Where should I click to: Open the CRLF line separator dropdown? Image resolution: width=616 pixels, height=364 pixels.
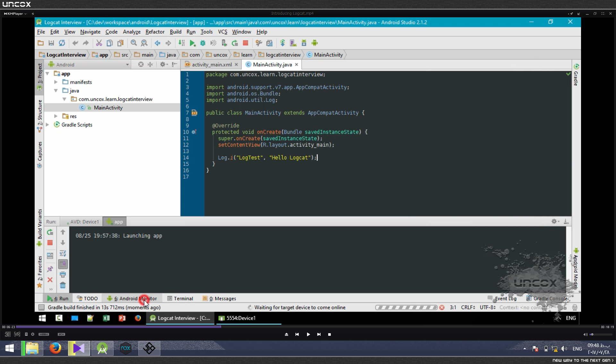[468, 307]
